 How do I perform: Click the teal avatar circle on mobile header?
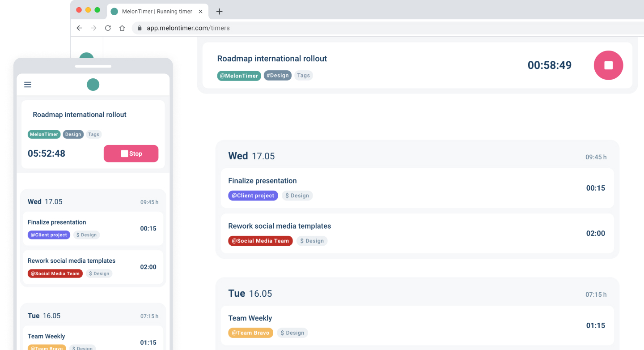tap(93, 84)
